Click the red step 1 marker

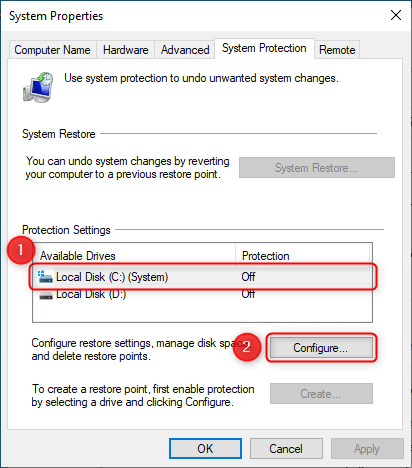21,250
